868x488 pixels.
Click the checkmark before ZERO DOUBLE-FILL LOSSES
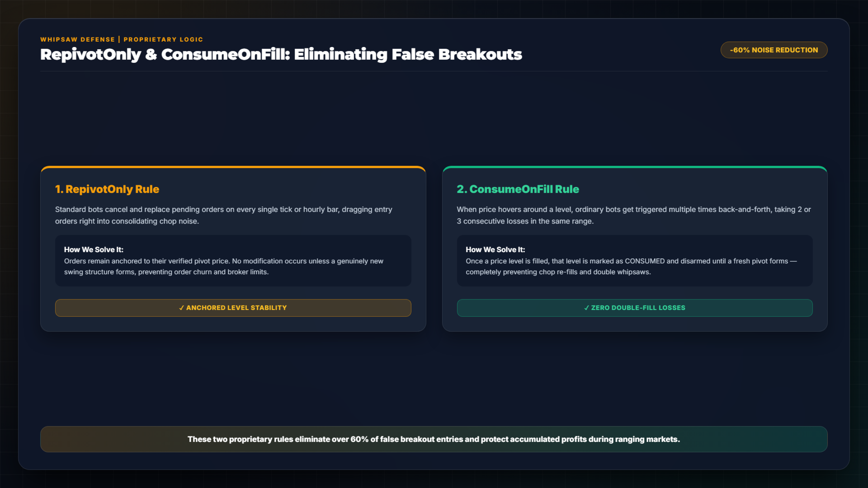coord(587,308)
